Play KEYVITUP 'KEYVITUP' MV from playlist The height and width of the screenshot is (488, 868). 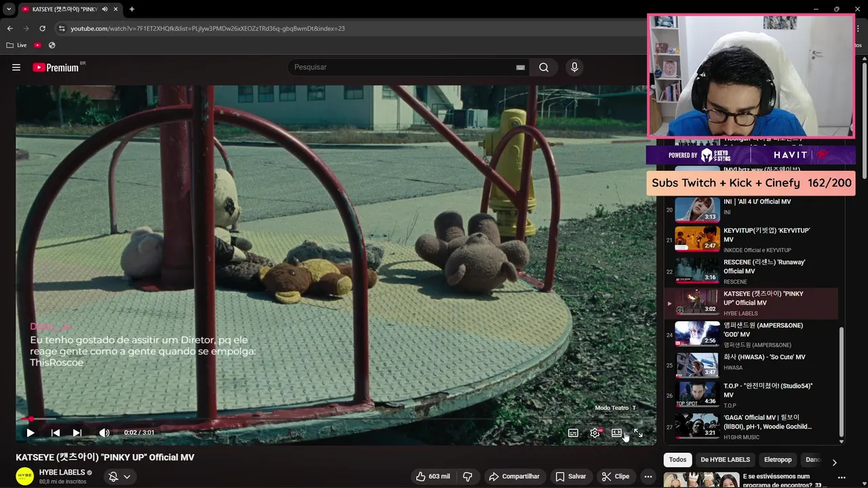[751, 239]
